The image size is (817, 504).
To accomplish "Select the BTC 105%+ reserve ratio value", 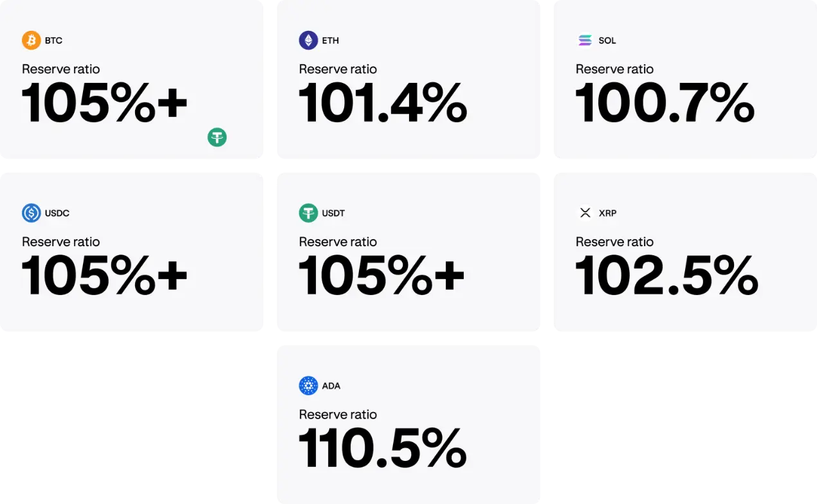I will 104,104.
